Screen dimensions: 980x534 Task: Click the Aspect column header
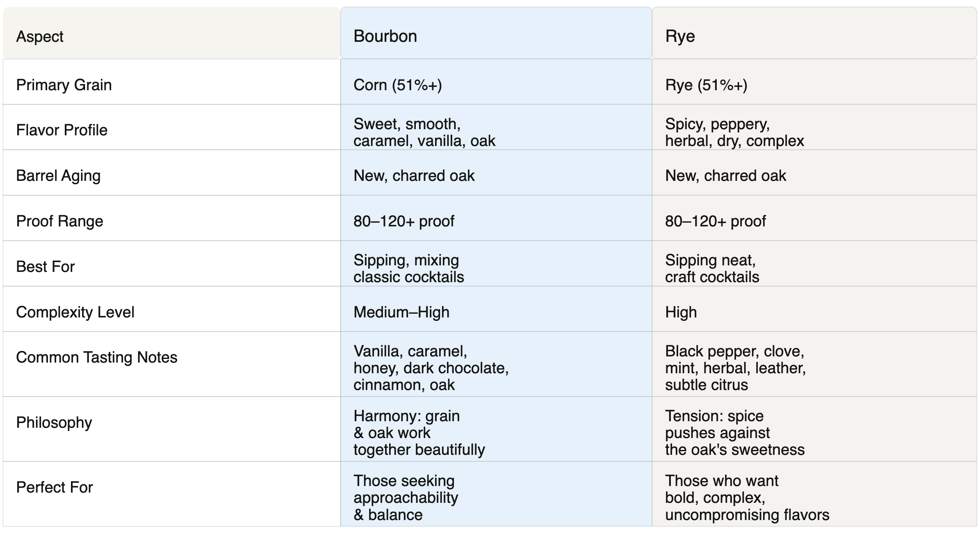tap(40, 37)
